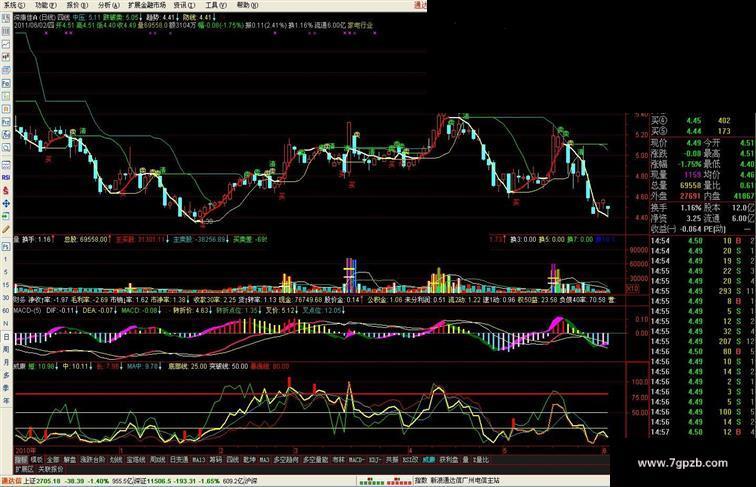This screenshot has height=487, width=756.
Task: Select the 60-minute period
Action: pyautogui.click(x=6, y=311)
